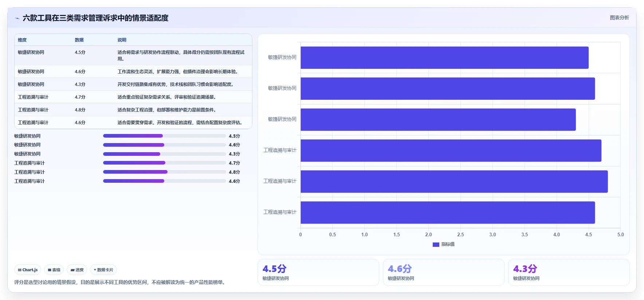Click the 3.5 tick on the chart axis
This screenshot has height=300, width=644.
[525, 235]
